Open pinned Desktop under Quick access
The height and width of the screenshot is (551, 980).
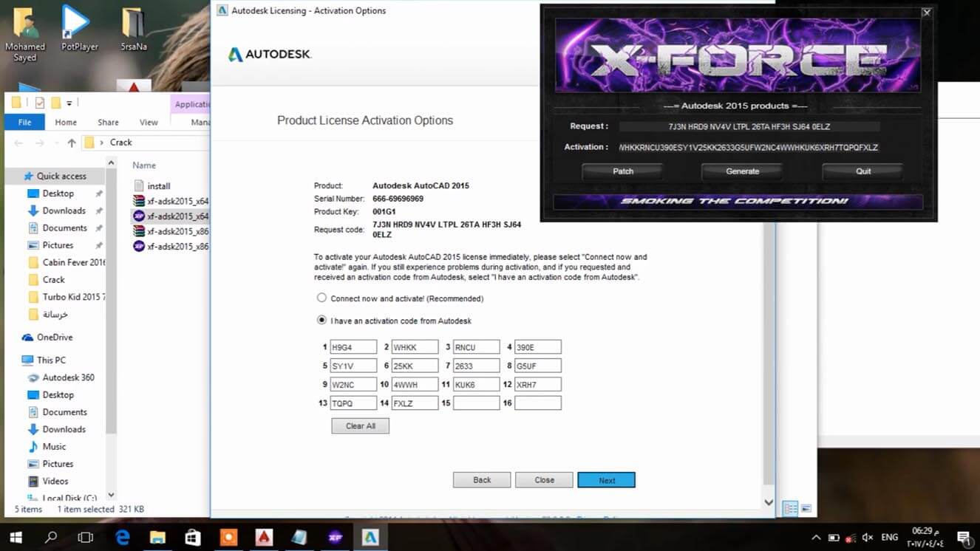(x=58, y=194)
